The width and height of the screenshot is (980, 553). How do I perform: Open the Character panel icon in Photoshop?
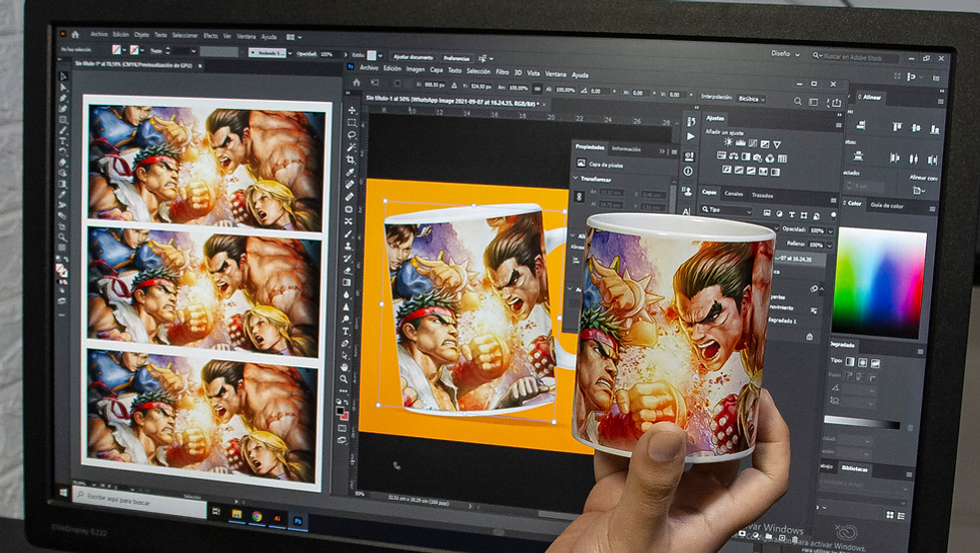pos(687,212)
